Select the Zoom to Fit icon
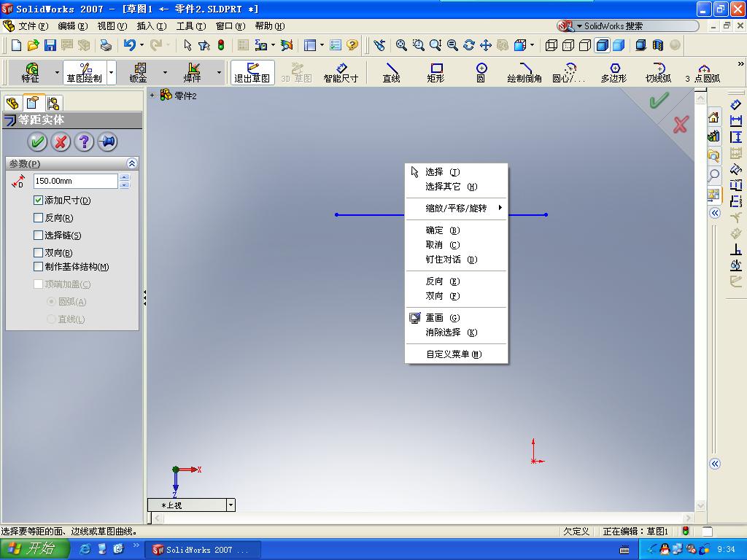The image size is (747, 560). click(402, 45)
